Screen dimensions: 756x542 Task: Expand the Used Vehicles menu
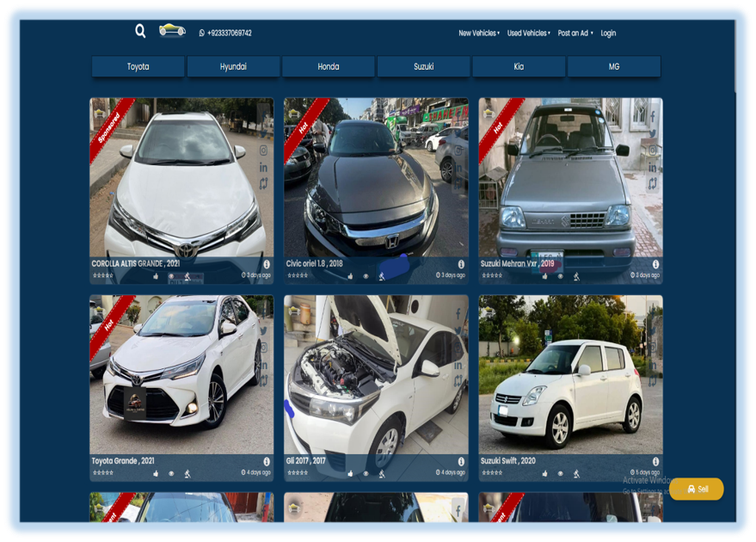528,33
